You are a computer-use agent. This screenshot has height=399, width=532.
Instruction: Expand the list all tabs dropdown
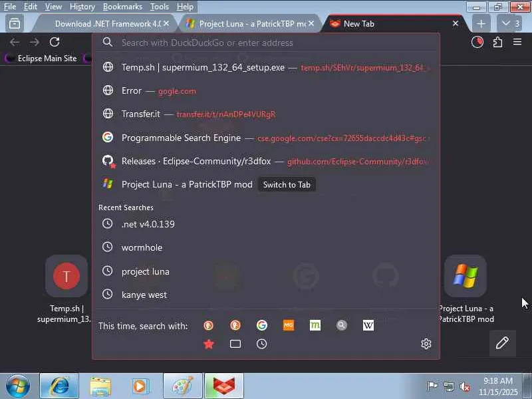coord(510,23)
